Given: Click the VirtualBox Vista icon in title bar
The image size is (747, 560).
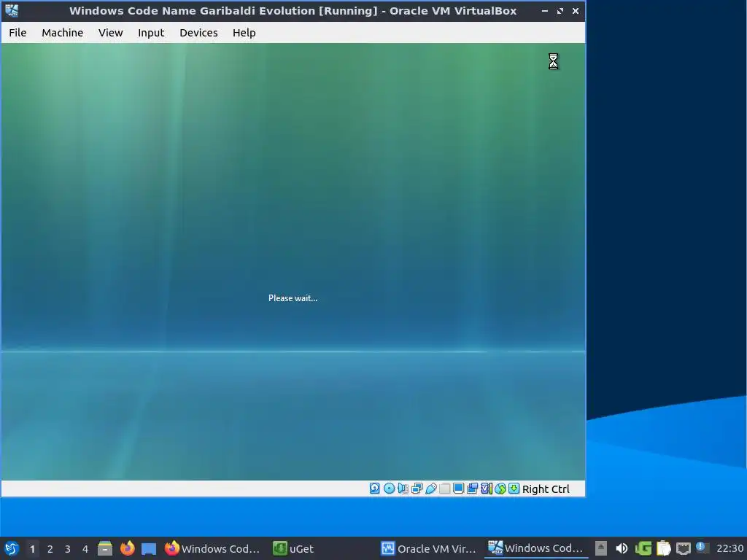Looking at the screenshot, I should (12, 10).
